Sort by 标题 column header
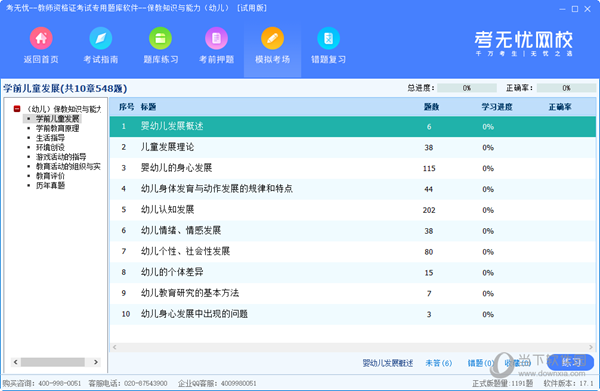This screenshot has width=600, height=391. (x=148, y=107)
